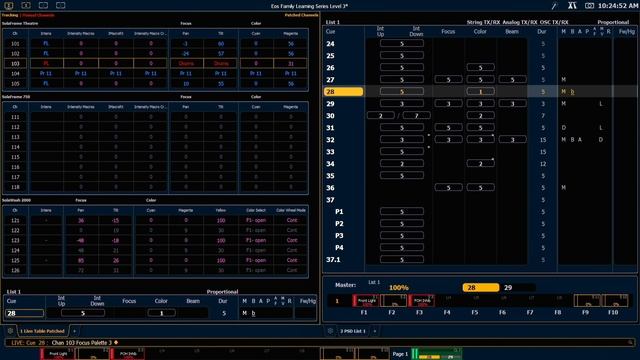640x360 pixels.
Task: Click cue 28 mark flag M
Action: coord(564,92)
